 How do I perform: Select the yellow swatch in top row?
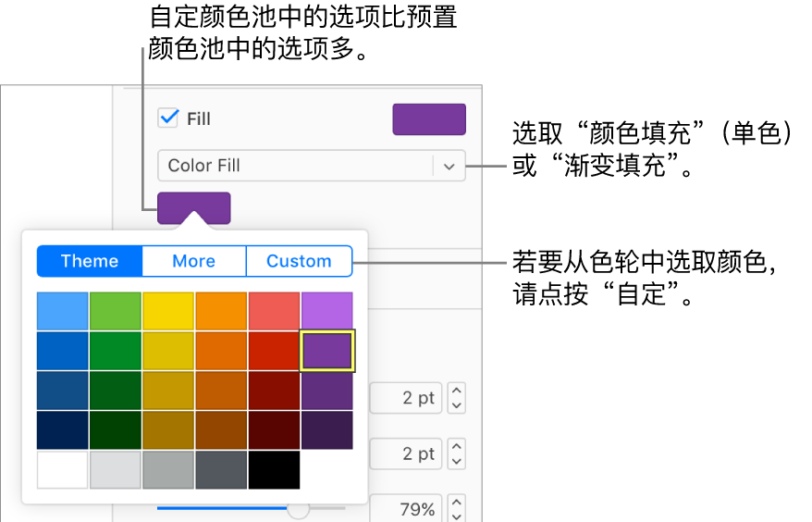pos(168,311)
